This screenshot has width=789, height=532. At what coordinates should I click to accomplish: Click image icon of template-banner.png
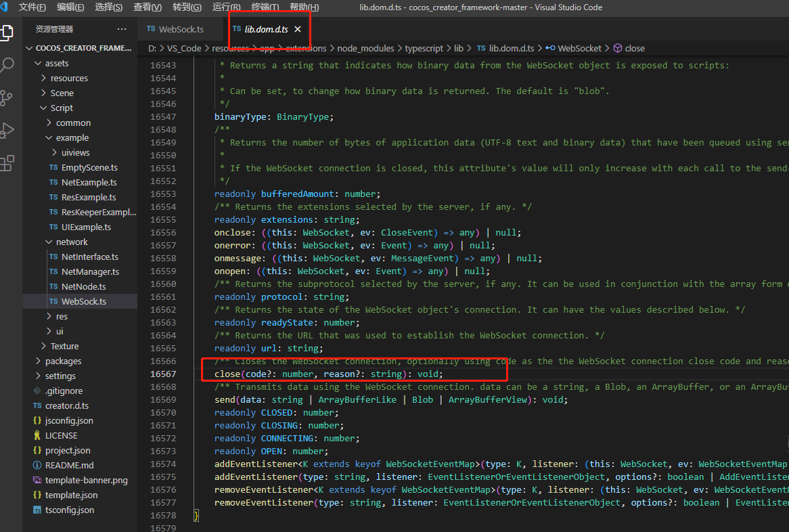[x=37, y=480]
